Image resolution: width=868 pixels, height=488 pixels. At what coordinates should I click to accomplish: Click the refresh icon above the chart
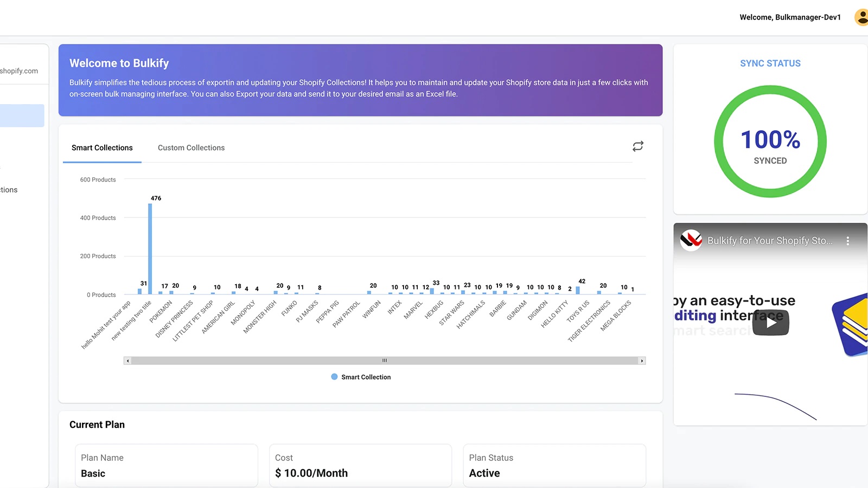pyautogui.click(x=638, y=146)
